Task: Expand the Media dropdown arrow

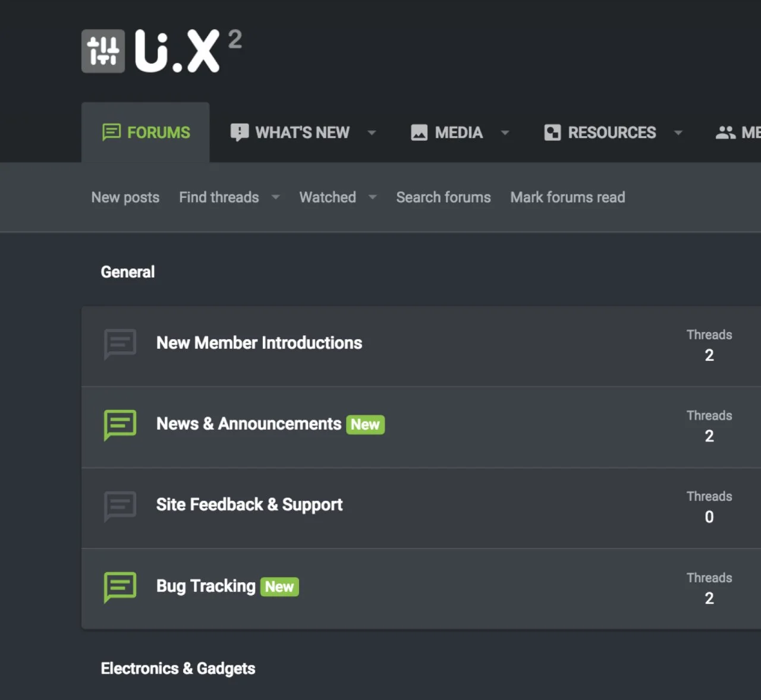Action: [x=505, y=133]
